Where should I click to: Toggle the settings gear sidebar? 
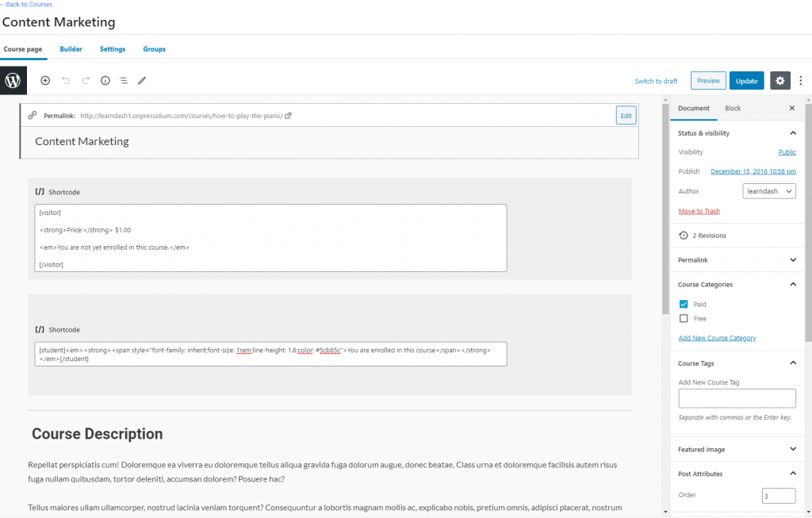click(780, 81)
